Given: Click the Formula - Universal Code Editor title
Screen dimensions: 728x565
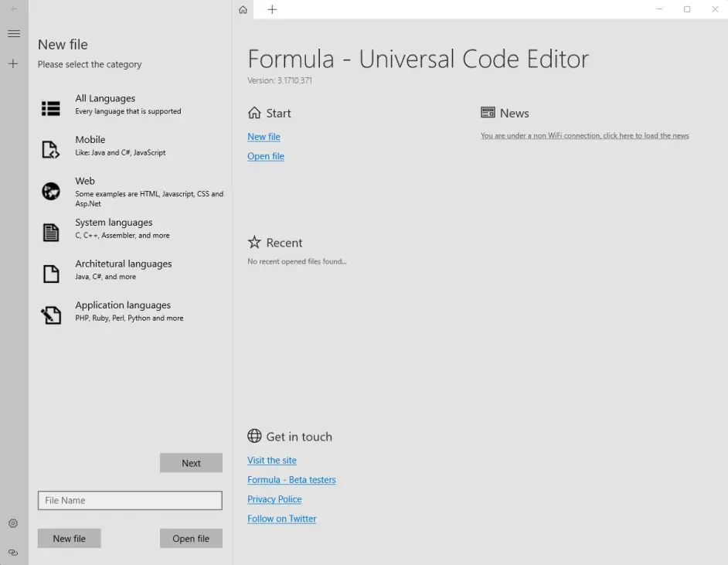Looking at the screenshot, I should (x=418, y=59).
